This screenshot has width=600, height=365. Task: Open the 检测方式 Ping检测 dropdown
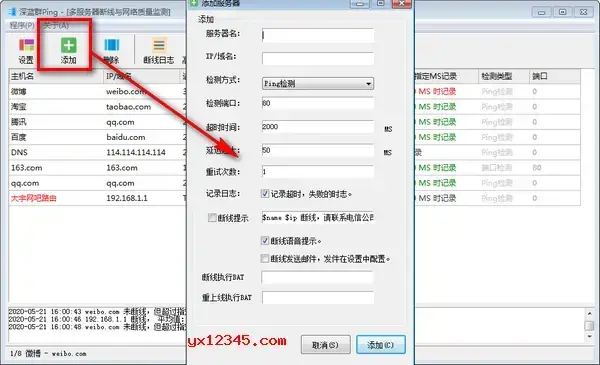(x=318, y=83)
